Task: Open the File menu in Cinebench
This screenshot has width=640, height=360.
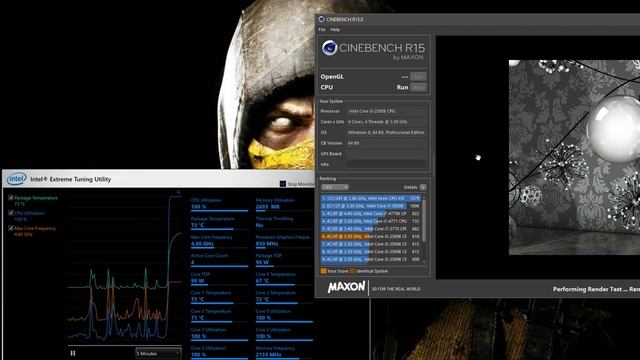Action: tap(322, 30)
